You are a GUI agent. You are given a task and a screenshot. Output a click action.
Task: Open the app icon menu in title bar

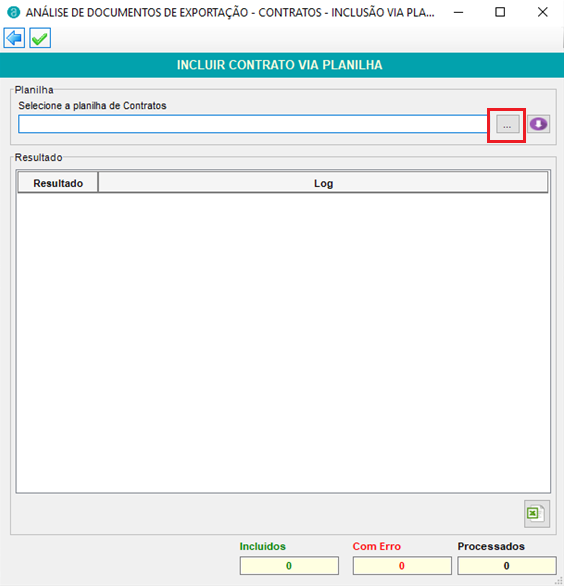coord(13,12)
